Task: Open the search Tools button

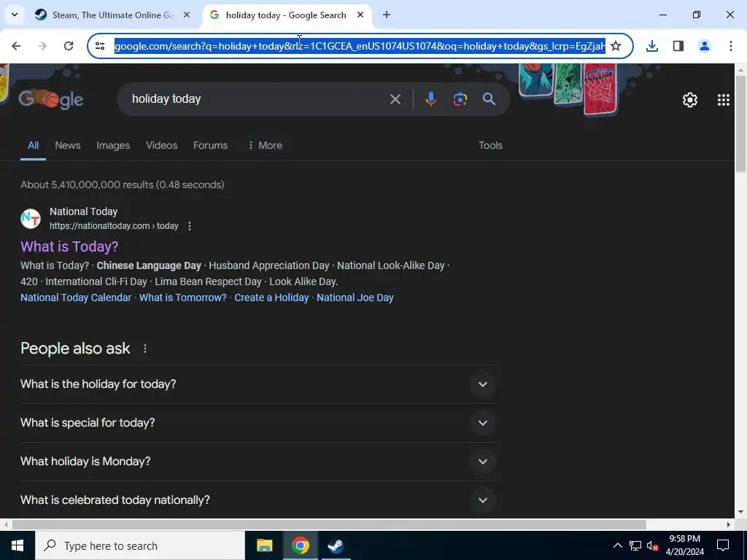Action: click(490, 145)
